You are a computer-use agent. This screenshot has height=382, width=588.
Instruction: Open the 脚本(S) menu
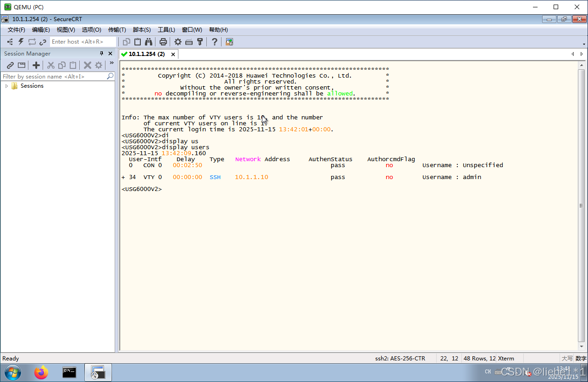(142, 30)
